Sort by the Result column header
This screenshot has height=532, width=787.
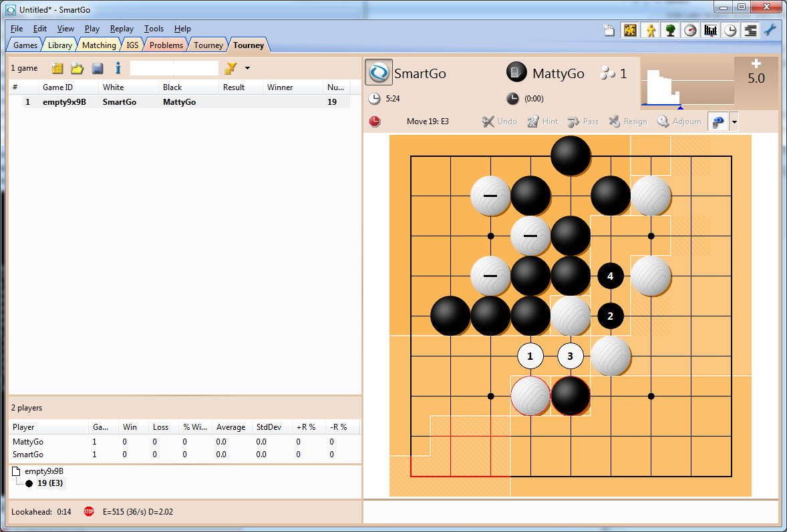click(241, 87)
